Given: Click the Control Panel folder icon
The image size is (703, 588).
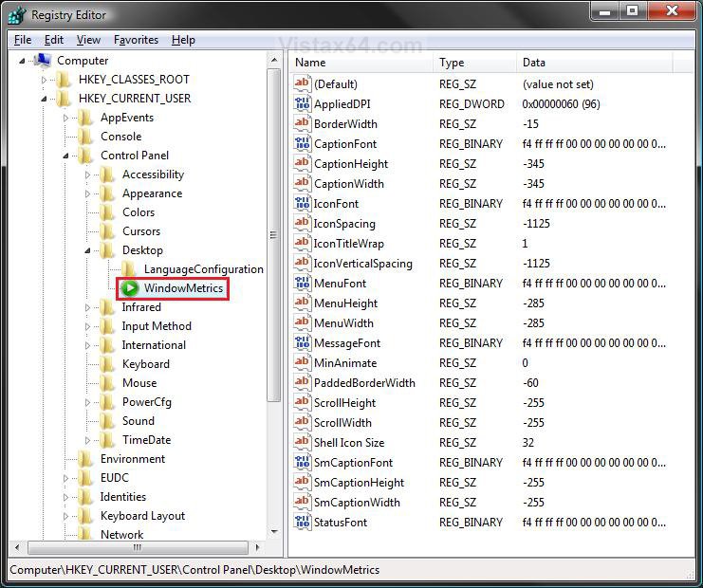Looking at the screenshot, I should [84, 156].
